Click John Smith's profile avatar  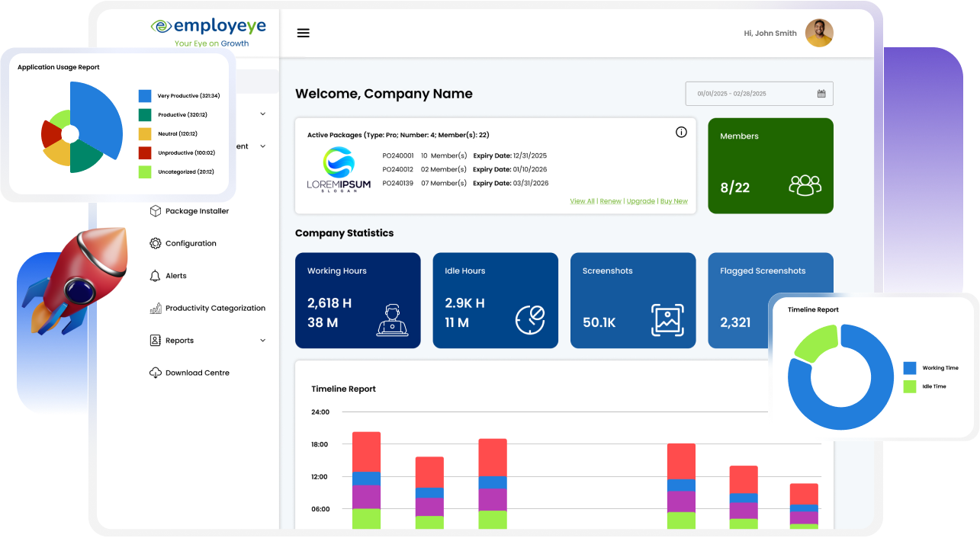coord(819,34)
